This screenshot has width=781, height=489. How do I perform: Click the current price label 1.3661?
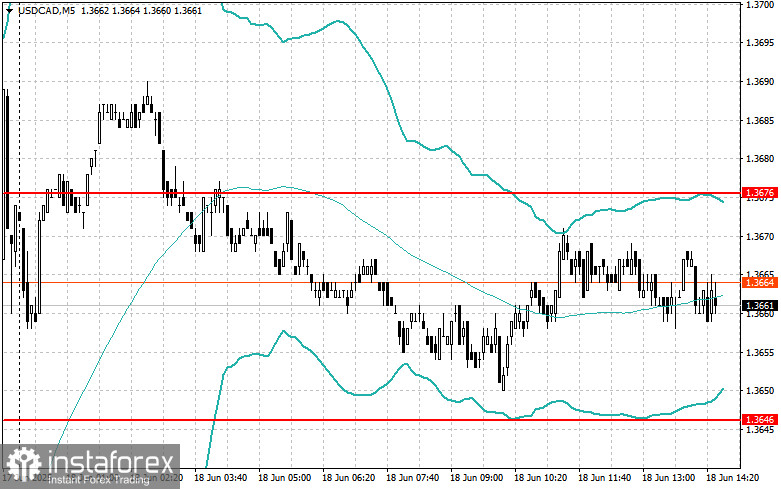click(760, 305)
